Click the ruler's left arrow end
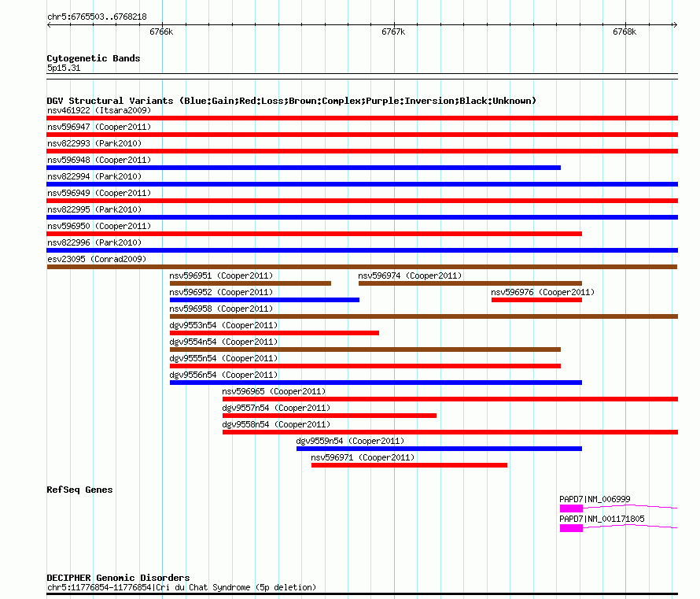 [49, 25]
